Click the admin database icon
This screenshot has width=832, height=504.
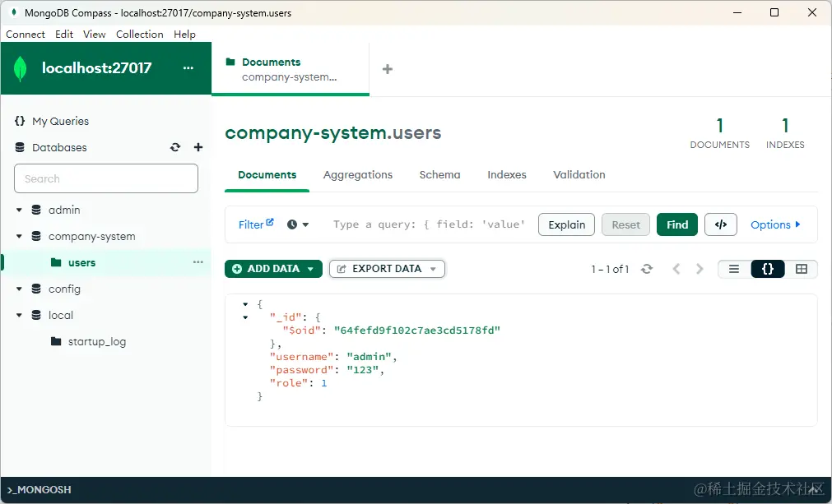tap(36, 210)
